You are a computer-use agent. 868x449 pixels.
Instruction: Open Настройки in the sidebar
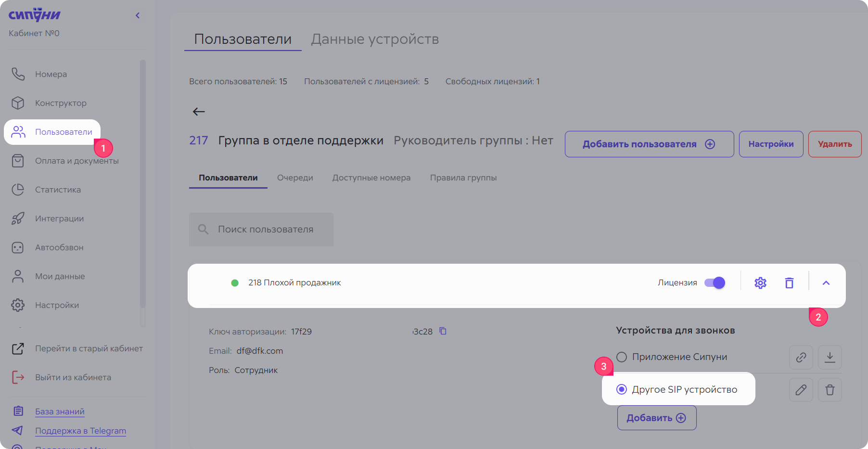tap(57, 305)
